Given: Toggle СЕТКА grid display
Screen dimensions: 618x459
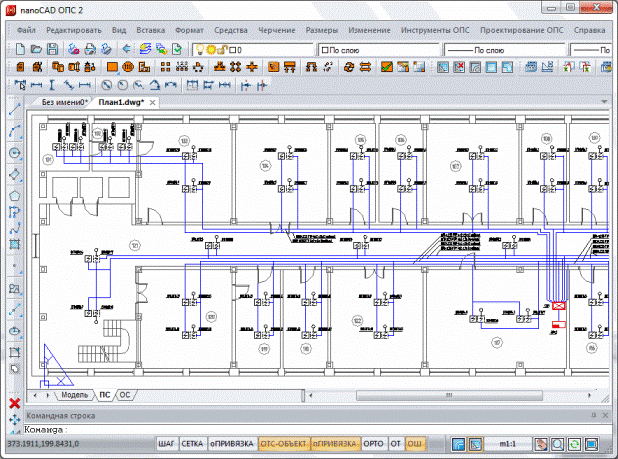Looking at the screenshot, I should click(192, 444).
